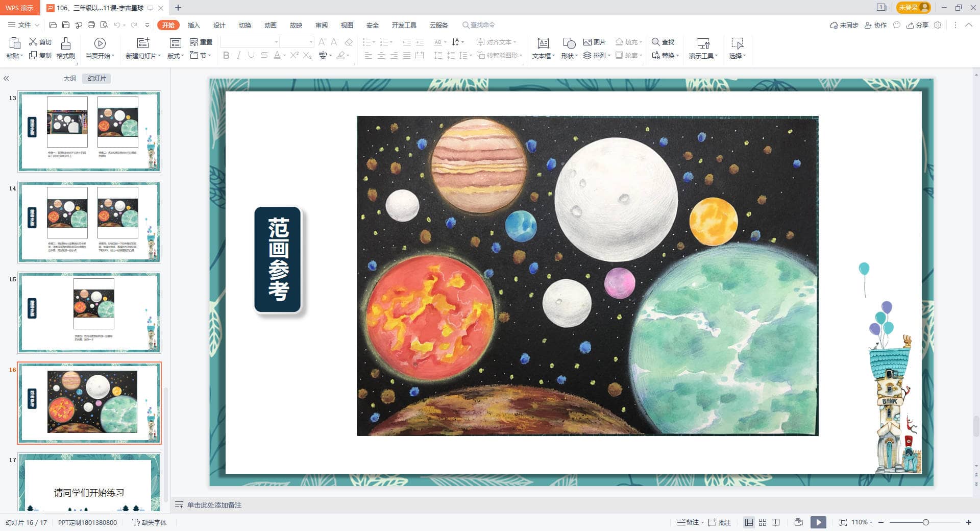
Task: Open the font name combo box
Action: (x=250, y=42)
